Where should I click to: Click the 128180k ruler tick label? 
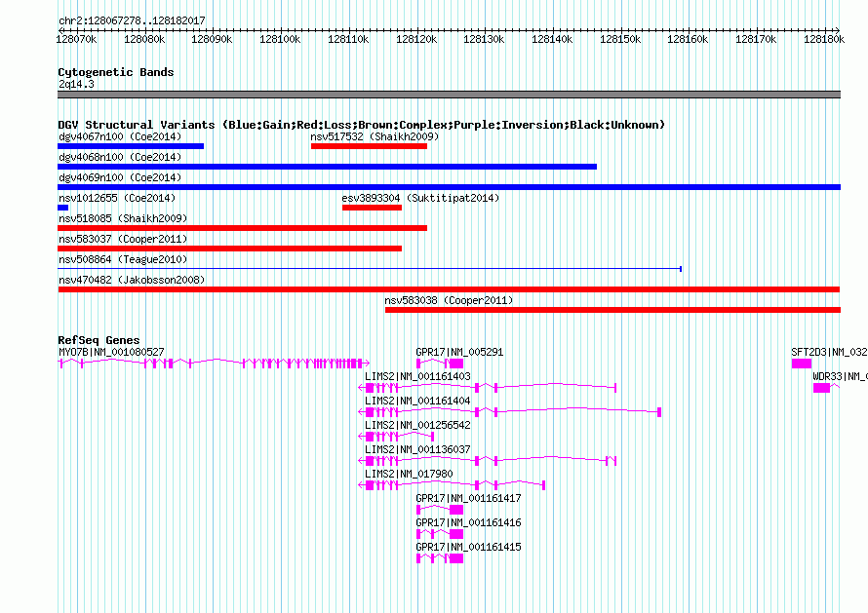point(824,39)
